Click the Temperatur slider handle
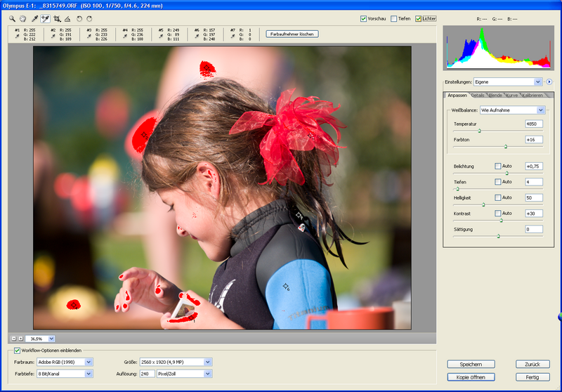 tap(480, 131)
